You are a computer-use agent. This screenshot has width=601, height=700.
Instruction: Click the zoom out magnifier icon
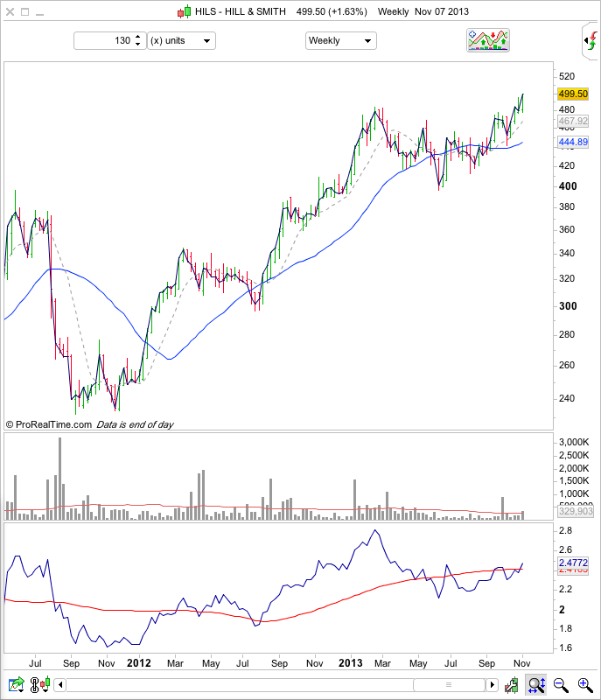click(x=561, y=685)
